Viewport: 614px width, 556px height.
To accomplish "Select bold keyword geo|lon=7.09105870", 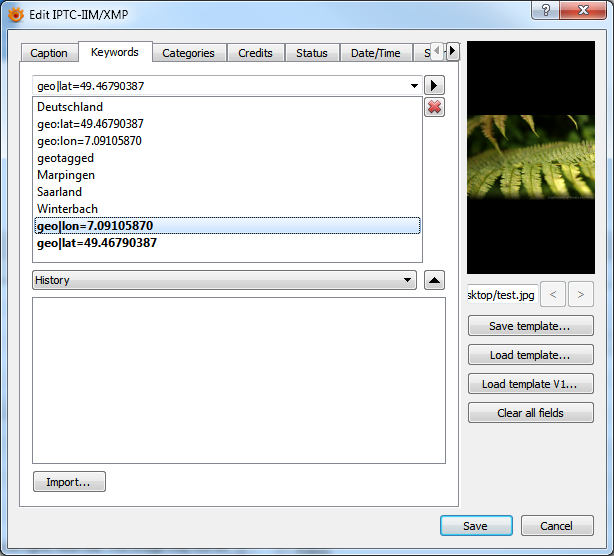I will tap(227, 226).
